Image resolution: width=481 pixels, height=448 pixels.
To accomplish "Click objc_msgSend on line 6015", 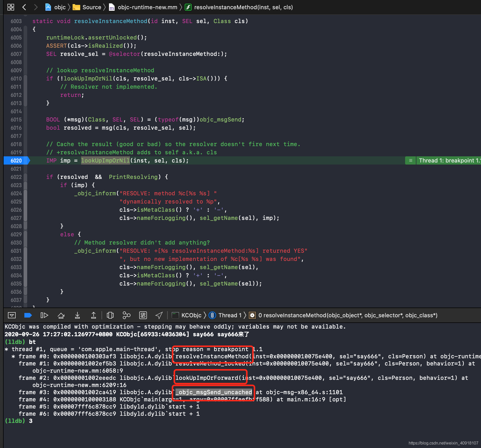I will pyautogui.click(x=221, y=119).
